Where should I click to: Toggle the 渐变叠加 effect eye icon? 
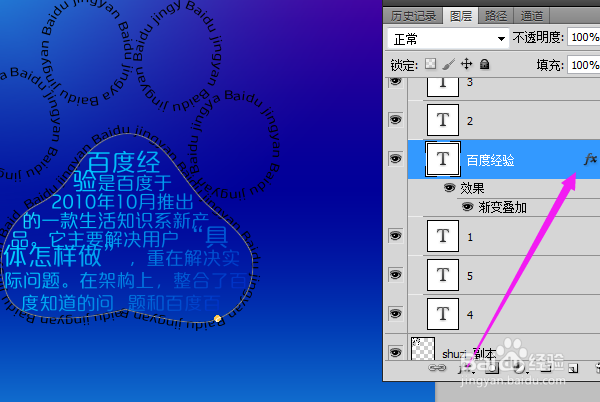[x=467, y=207]
